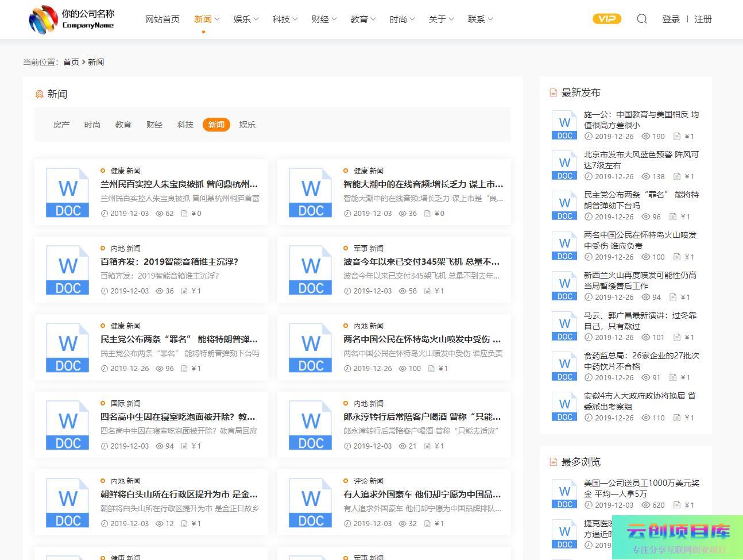The image size is (743, 560).
Task: Expand the 娱乐 dropdown in top navigation
Action: coord(246,19)
